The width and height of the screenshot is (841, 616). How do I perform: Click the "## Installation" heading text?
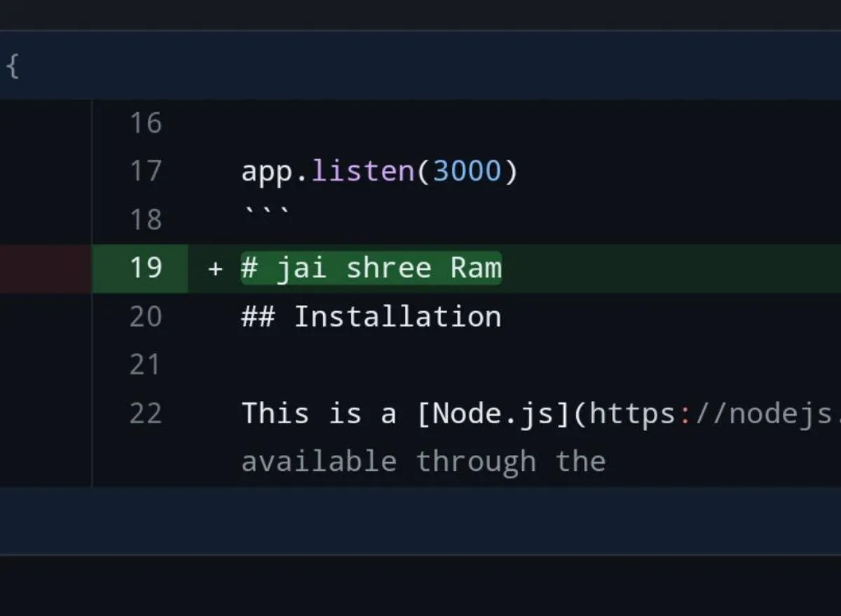[x=371, y=317]
